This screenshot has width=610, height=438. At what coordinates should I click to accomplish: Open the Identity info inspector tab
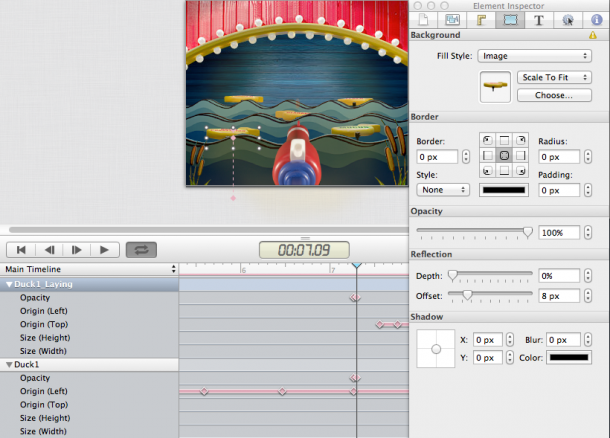click(x=595, y=18)
